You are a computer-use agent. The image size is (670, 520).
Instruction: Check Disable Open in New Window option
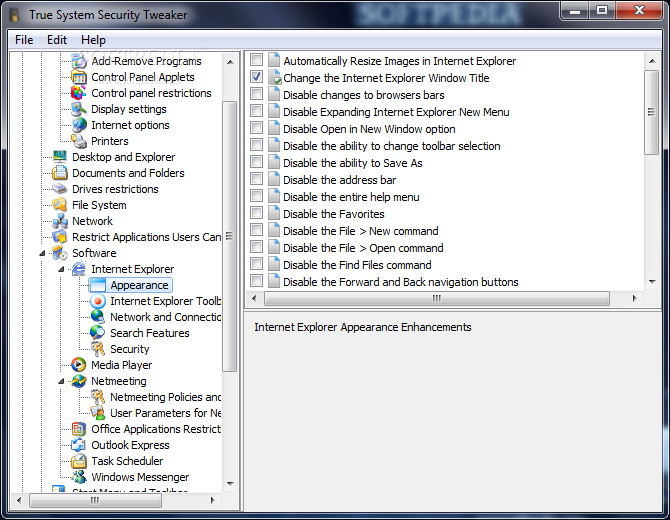tap(256, 128)
